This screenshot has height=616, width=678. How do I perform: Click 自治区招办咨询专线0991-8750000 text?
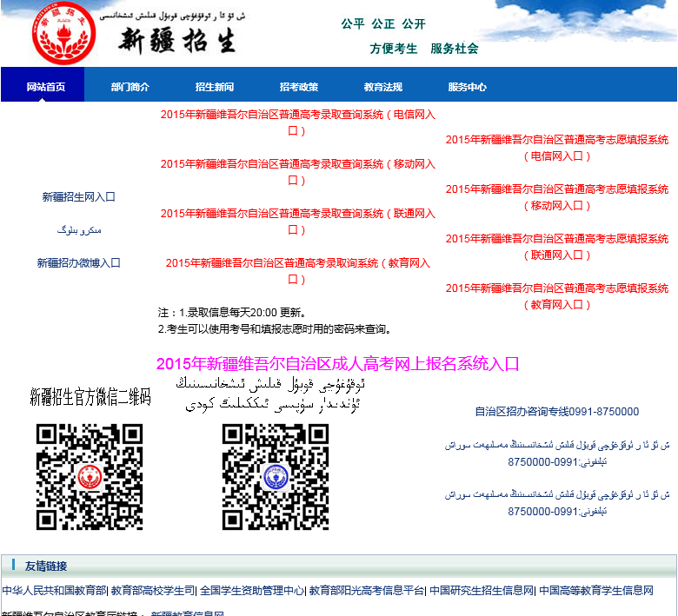coord(557,412)
